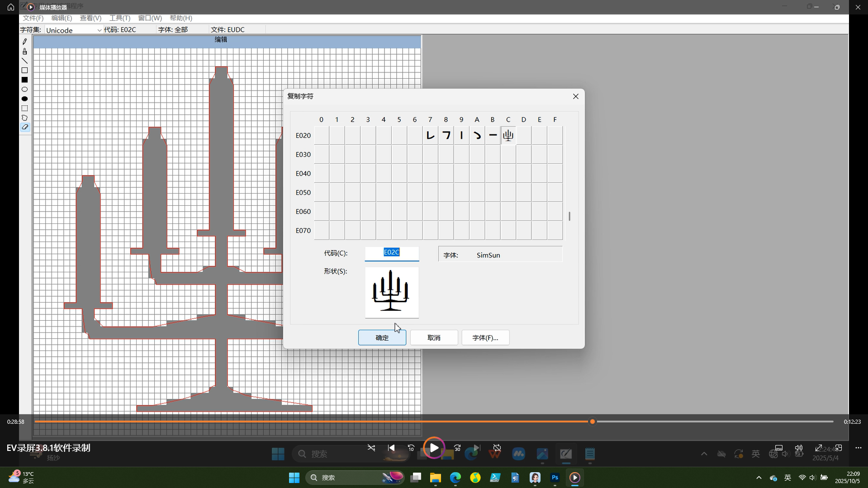The image size is (868, 488).
Task: Open the 编辑(E) menu
Action: (62, 18)
